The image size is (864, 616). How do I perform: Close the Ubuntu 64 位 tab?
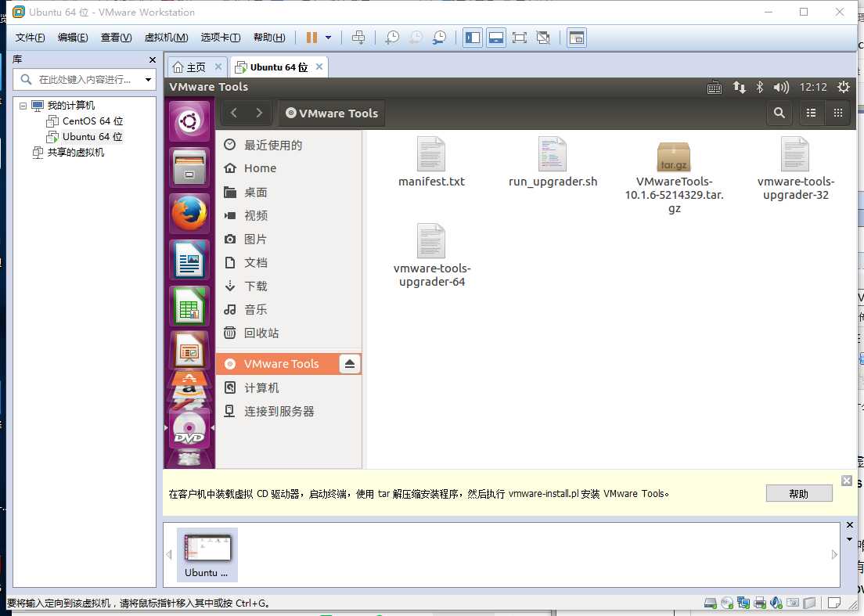(319, 67)
